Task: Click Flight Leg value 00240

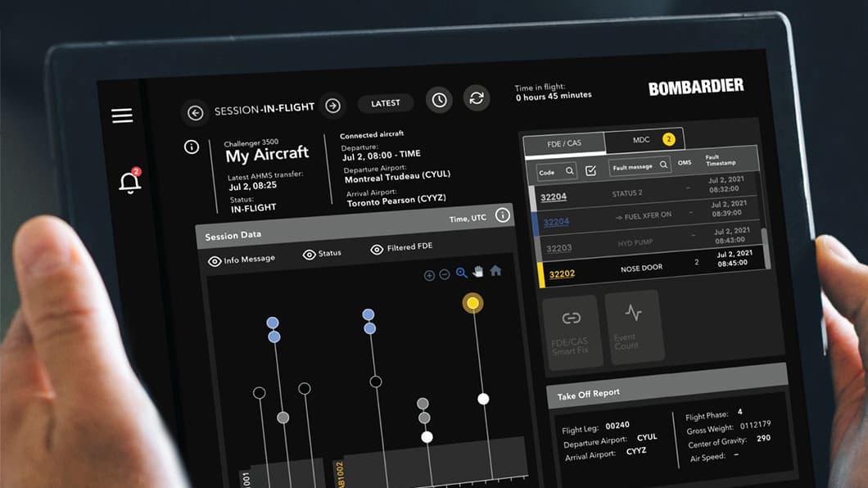Action: (617, 426)
